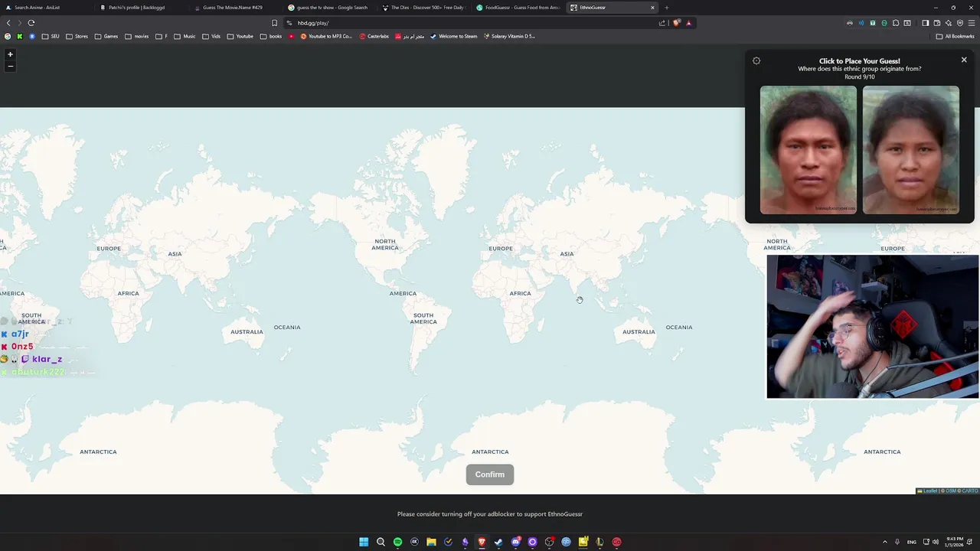
Task: Open Windows taskbar search
Action: (381, 542)
